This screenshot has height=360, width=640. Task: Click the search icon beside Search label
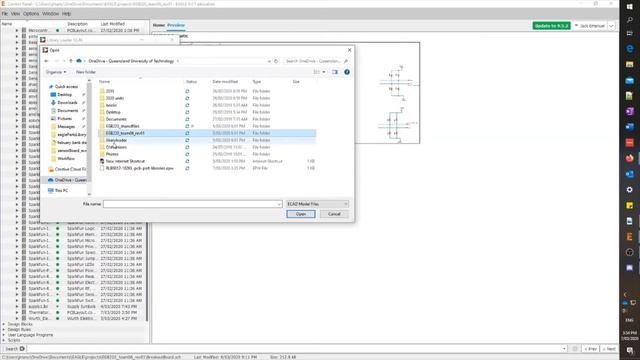click(x=22, y=349)
